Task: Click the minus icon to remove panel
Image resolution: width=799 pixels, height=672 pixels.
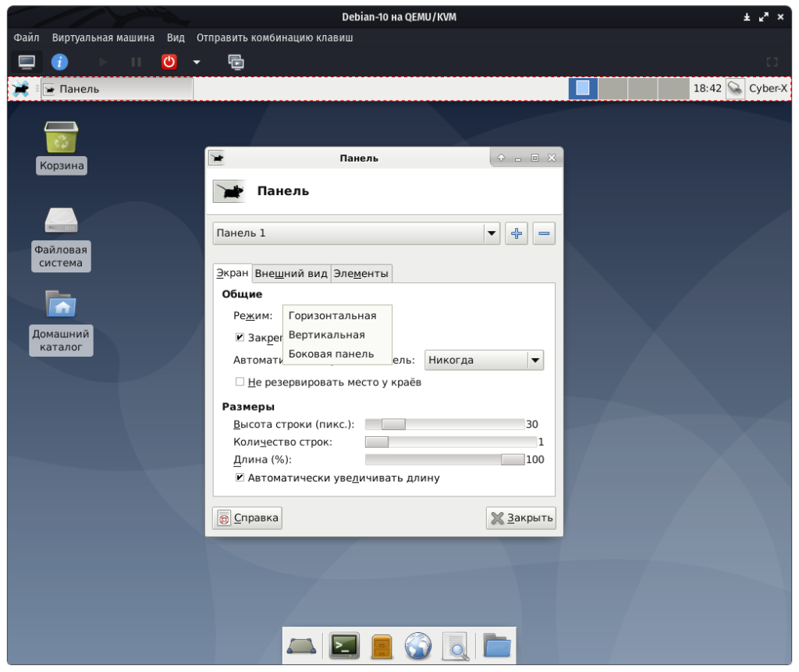Action: [x=544, y=233]
